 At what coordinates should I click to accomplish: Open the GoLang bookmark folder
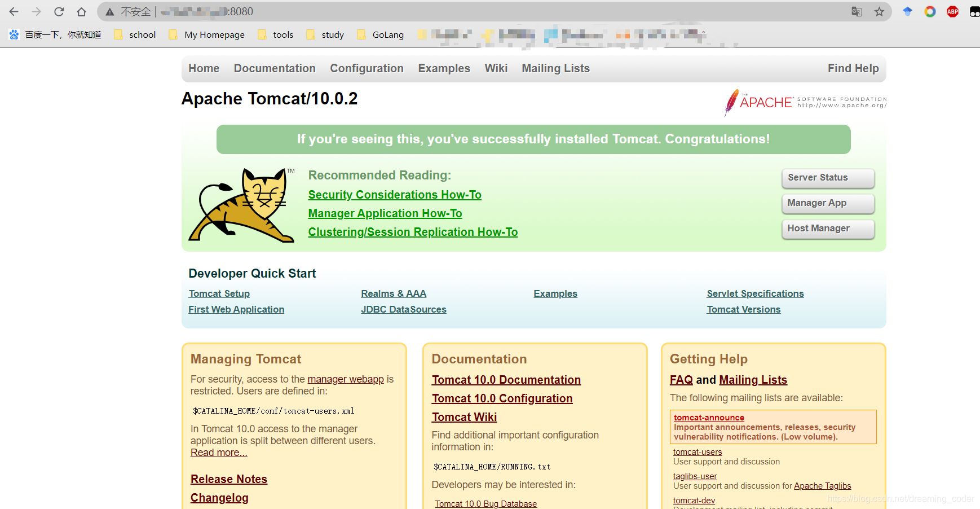380,34
